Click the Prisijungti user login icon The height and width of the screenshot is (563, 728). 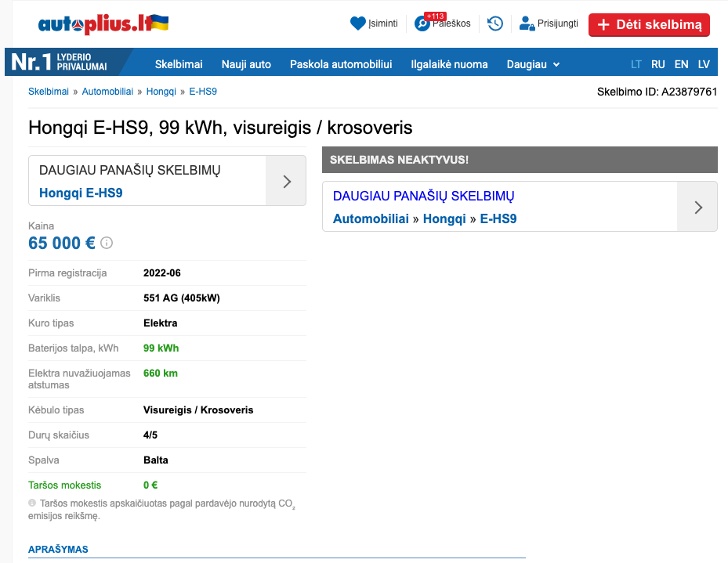coord(527,23)
